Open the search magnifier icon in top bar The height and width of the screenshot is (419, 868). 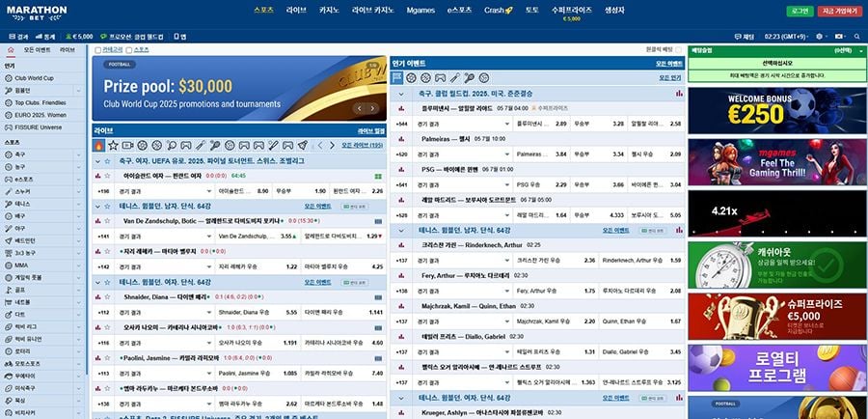[x=857, y=37]
